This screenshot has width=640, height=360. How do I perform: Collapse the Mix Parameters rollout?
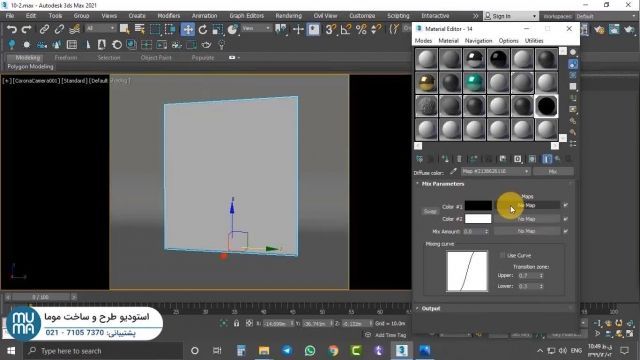[443, 184]
